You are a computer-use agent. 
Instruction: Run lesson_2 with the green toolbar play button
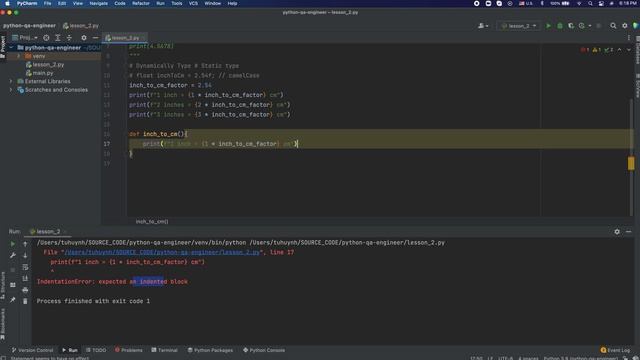(549, 26)
